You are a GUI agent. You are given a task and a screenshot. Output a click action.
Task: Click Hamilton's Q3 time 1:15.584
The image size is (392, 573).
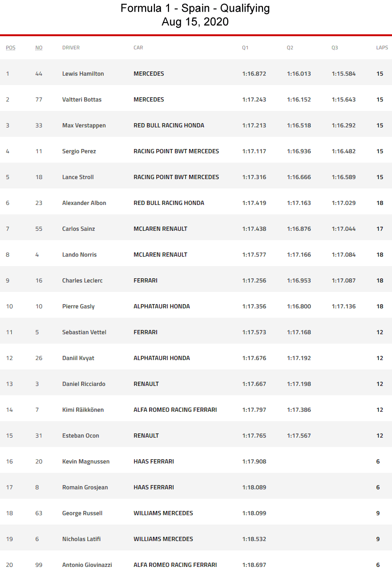(344, 74)
